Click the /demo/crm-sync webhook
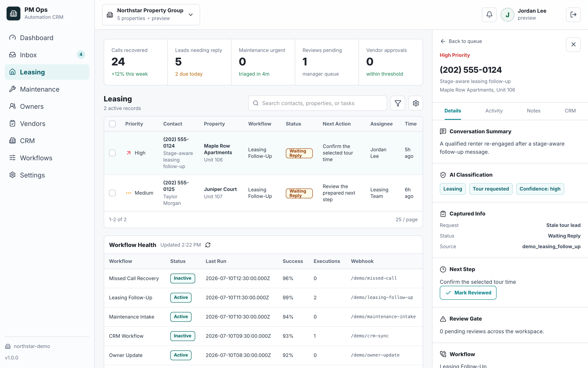588x368 pixels. (x=370, y=336)
